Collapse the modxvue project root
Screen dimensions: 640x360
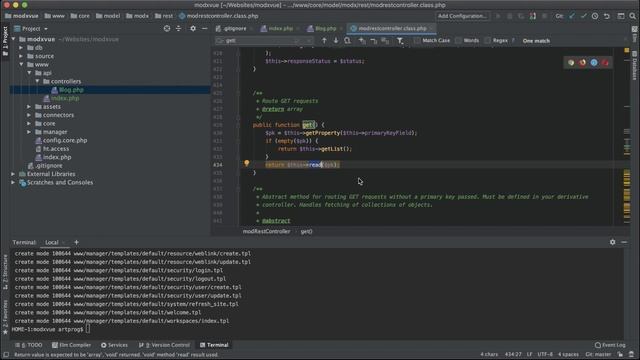pos(13,39)
